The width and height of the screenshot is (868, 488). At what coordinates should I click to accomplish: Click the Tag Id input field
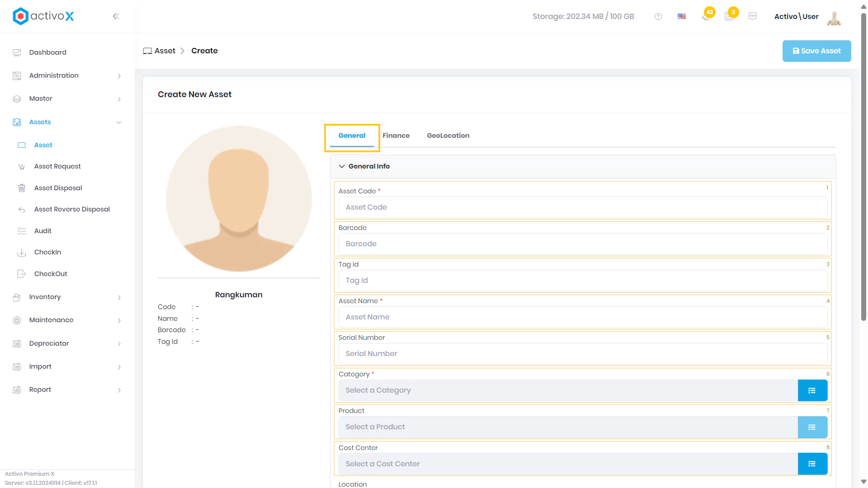tap(583, 281)
